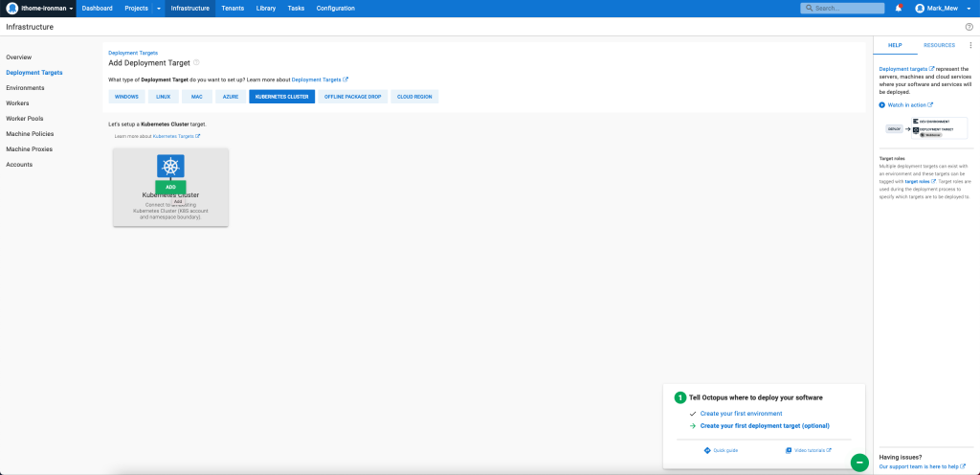Image resolution: width=980 pixels, height=475 pixels.
Task: Open Workers in the sidebar
Action: [17, 103]
